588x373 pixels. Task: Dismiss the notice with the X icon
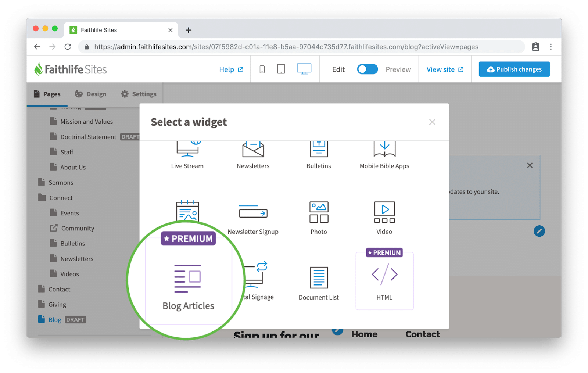pyautogui.click(x=530, y=165)
